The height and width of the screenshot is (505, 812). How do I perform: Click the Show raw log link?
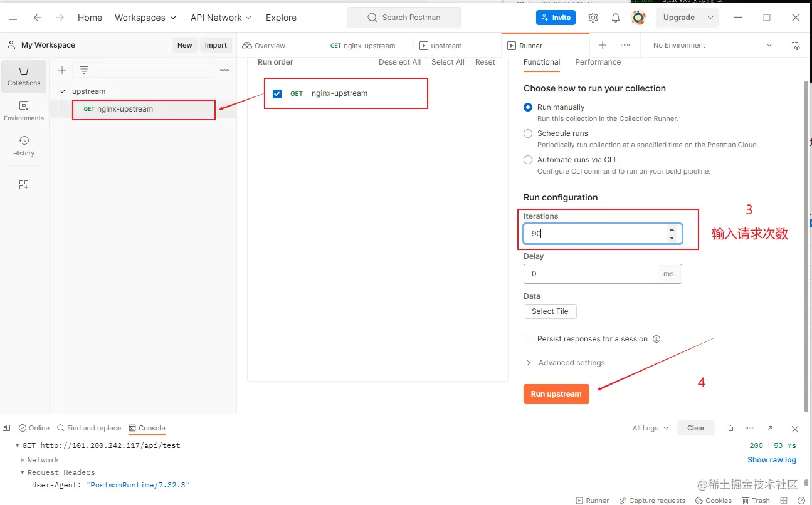coord(772,460)
